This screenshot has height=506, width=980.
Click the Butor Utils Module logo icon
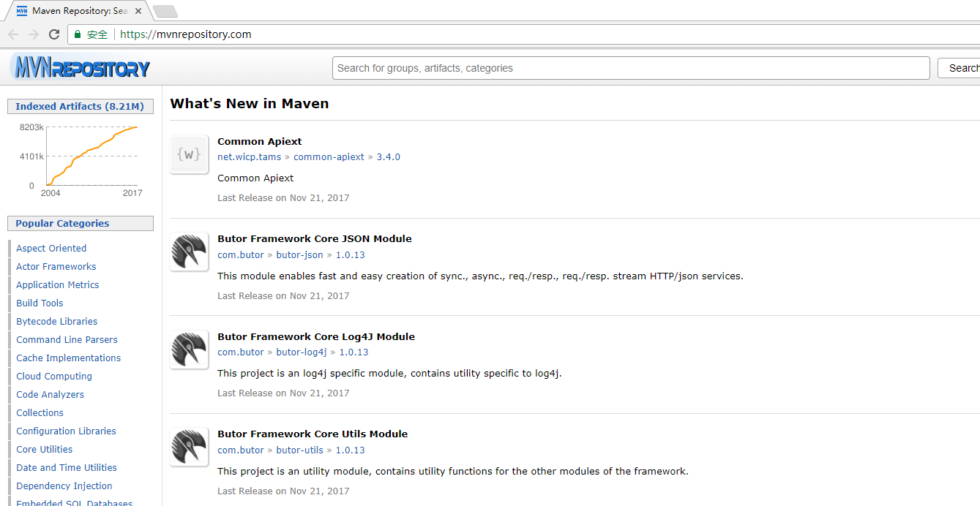pos(189,447)
